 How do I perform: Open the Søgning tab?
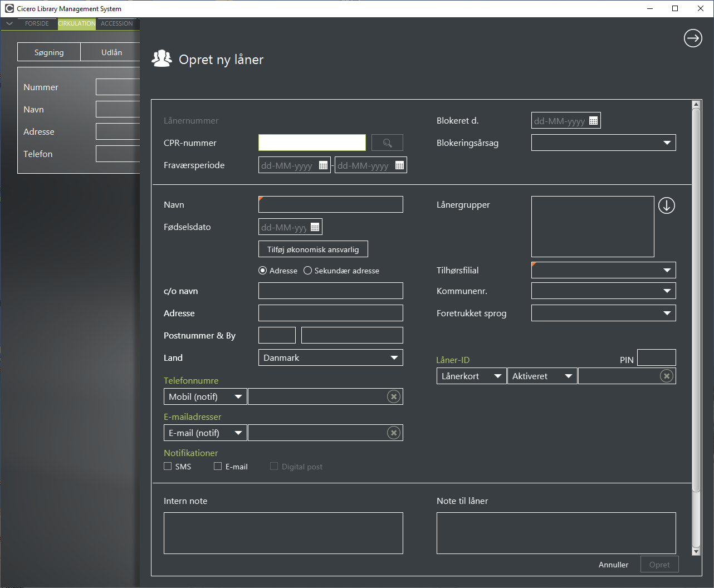pyautogui.click(x=49, y=52)
